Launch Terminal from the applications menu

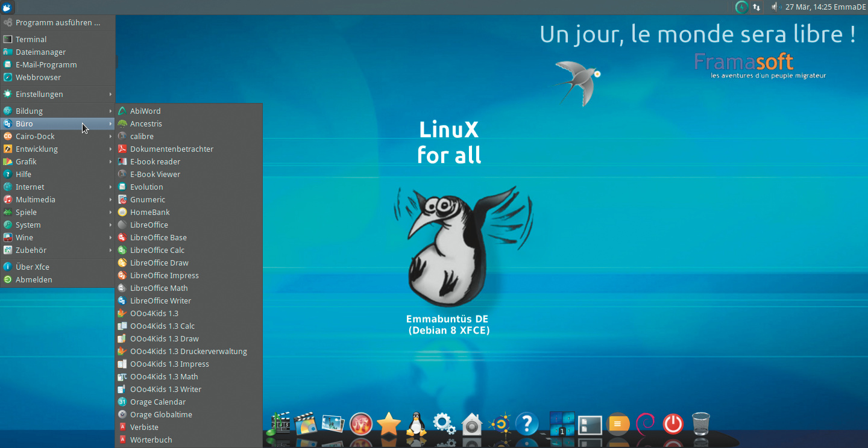58,39
